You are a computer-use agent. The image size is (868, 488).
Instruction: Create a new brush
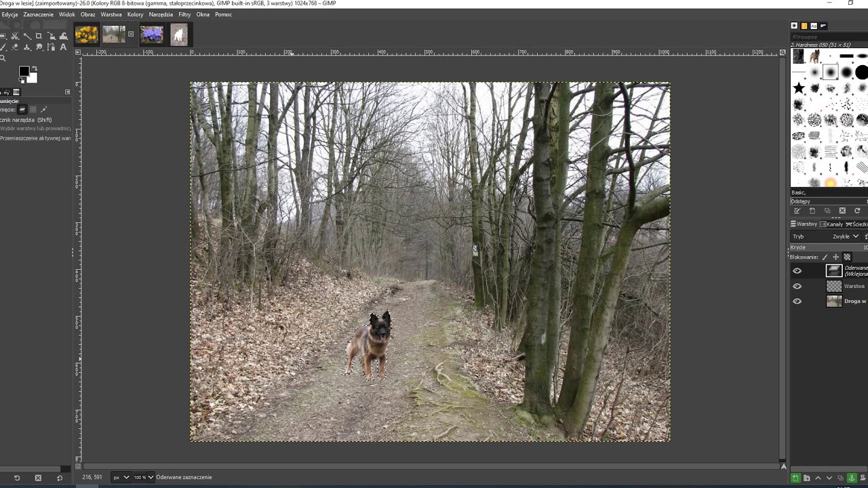(812, 211)
